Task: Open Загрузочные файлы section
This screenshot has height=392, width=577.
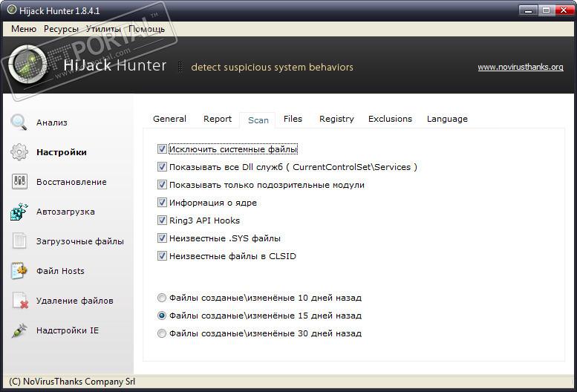Action: (80, 241)
